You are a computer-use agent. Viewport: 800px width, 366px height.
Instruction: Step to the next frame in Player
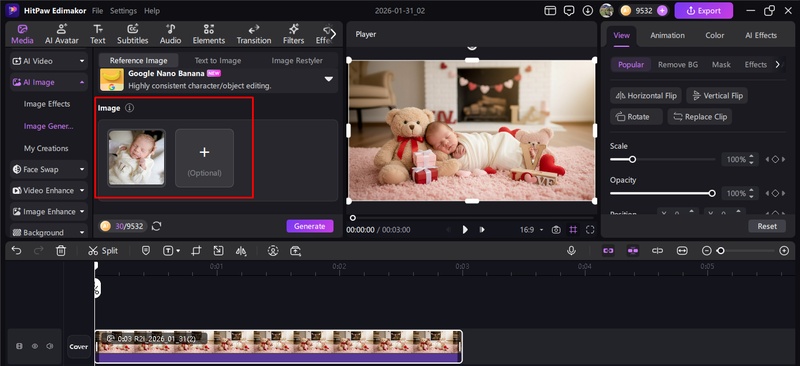[x=482, y=230]
